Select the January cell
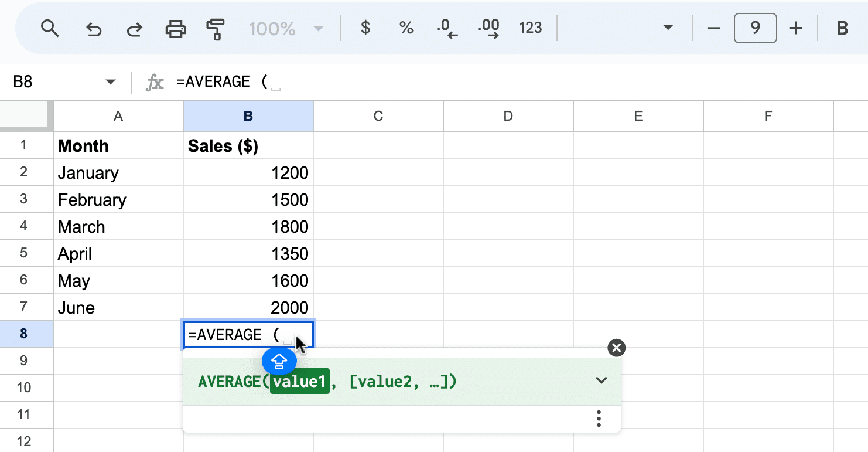Screen dimensions: 868x452 118,172
